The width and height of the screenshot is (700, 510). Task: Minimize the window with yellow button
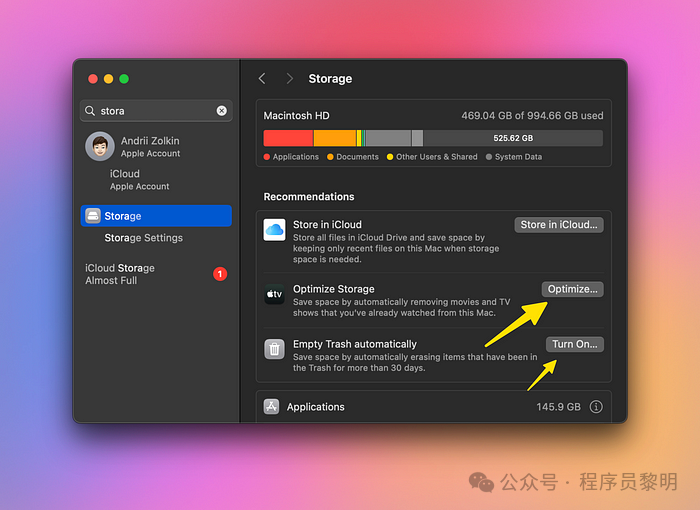click(x=108, y=79)
